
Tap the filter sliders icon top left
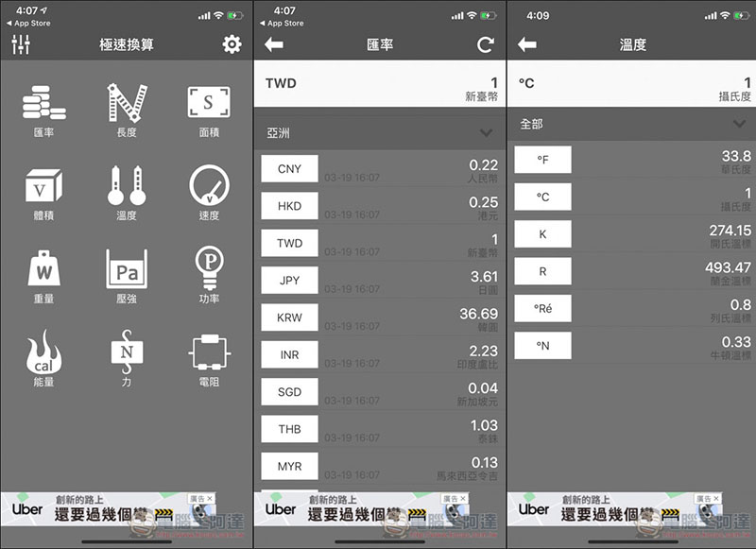coord(23,43)
